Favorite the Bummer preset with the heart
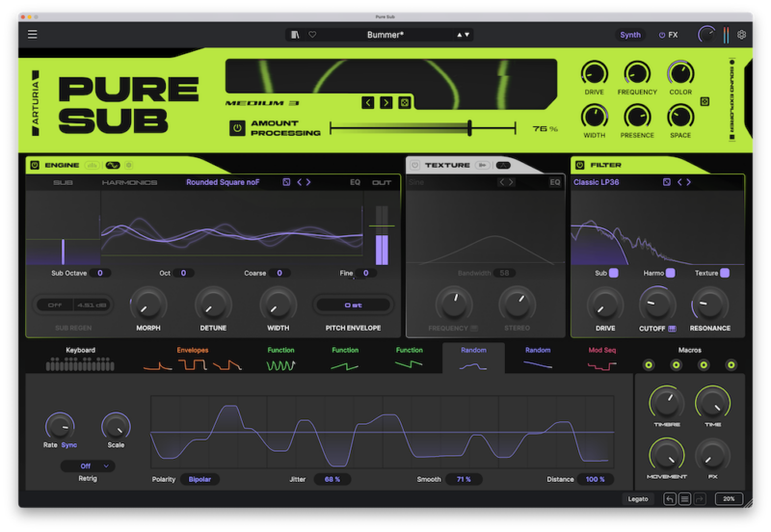 pyautogui.click(x=312, y=35)
